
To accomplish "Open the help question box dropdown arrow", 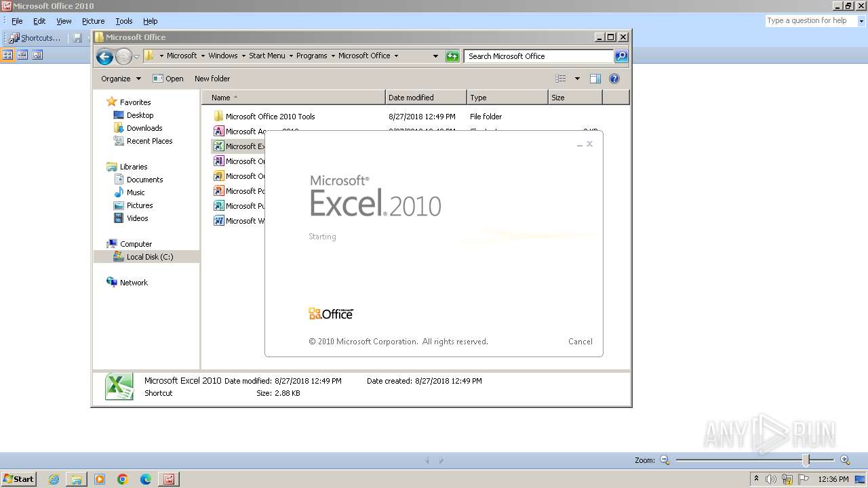I will tap(861, 21).
